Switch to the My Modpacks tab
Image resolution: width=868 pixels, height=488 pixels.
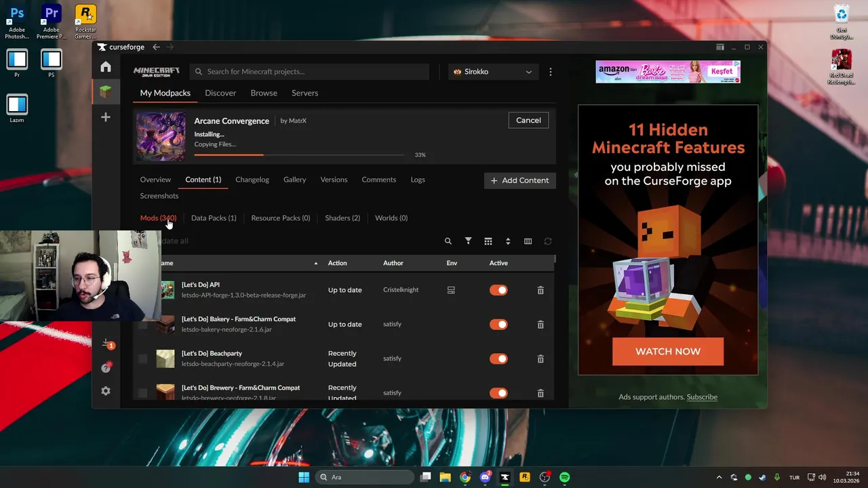[165, 93]
